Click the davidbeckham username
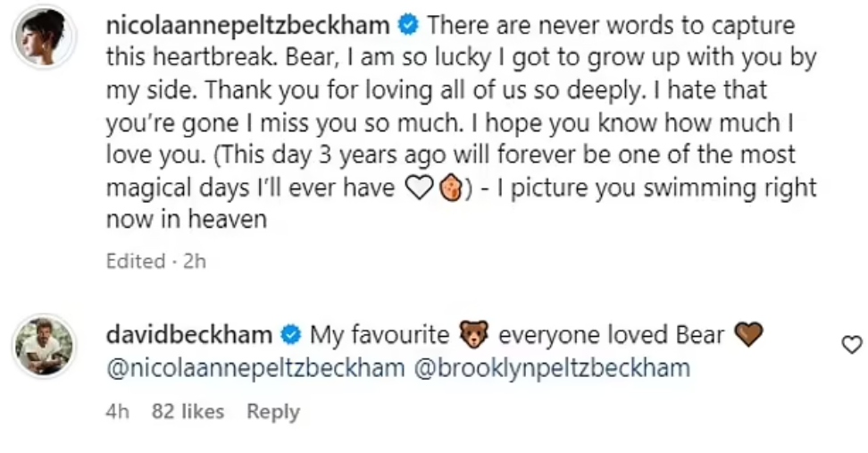 [x=188, y=335]
